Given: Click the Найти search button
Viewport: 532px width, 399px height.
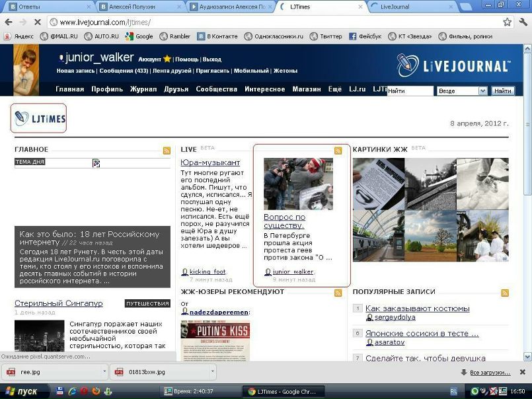Looking at the screenshot, I should [502, 91].
